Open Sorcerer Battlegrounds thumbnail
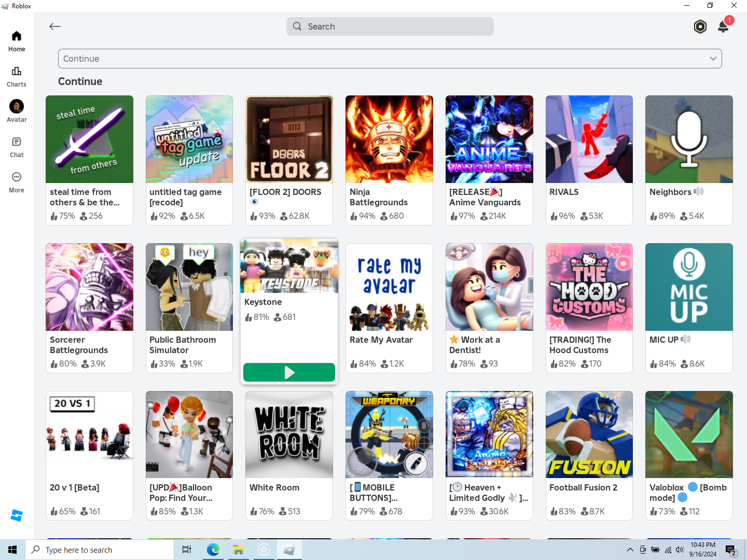 (x=89, y=287)
